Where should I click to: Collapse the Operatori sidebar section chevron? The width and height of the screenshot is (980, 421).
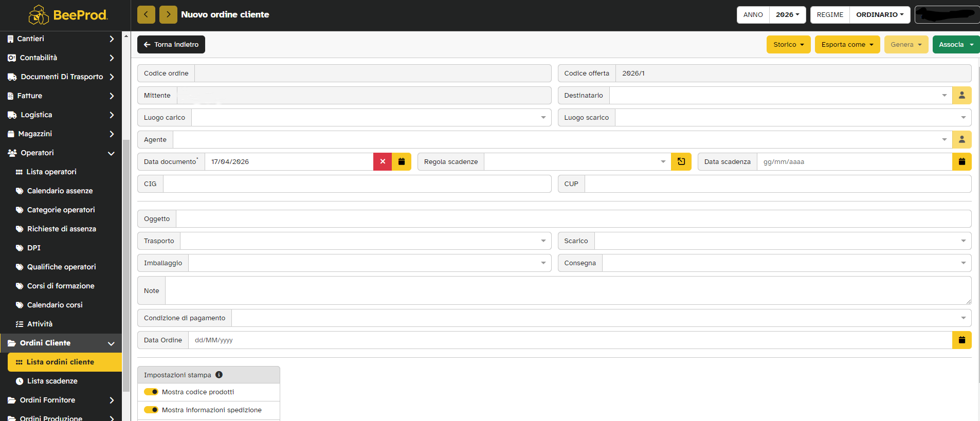click(111, 153)
